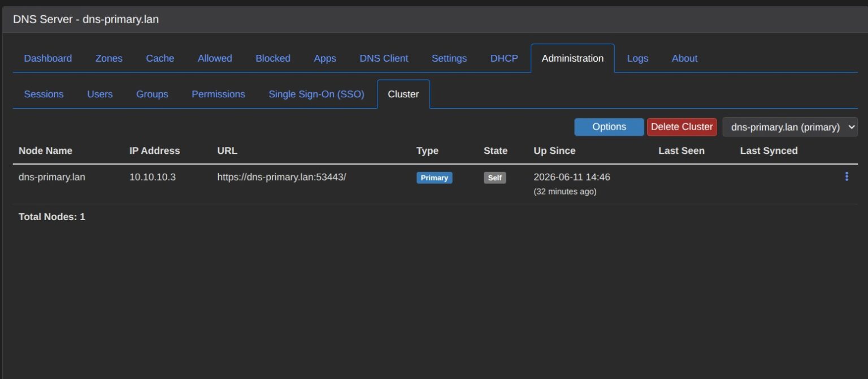868x379 pixels.
Task: Open the Apps tab
Action: tap(325, 58)
